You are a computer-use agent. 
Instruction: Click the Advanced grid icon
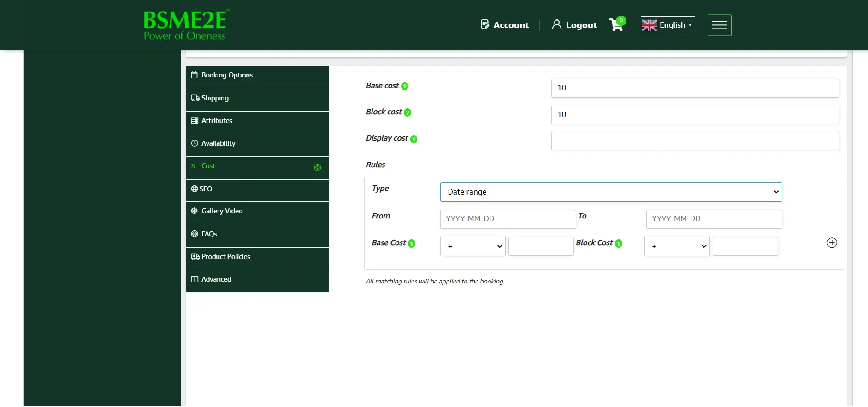click(195, 279)
